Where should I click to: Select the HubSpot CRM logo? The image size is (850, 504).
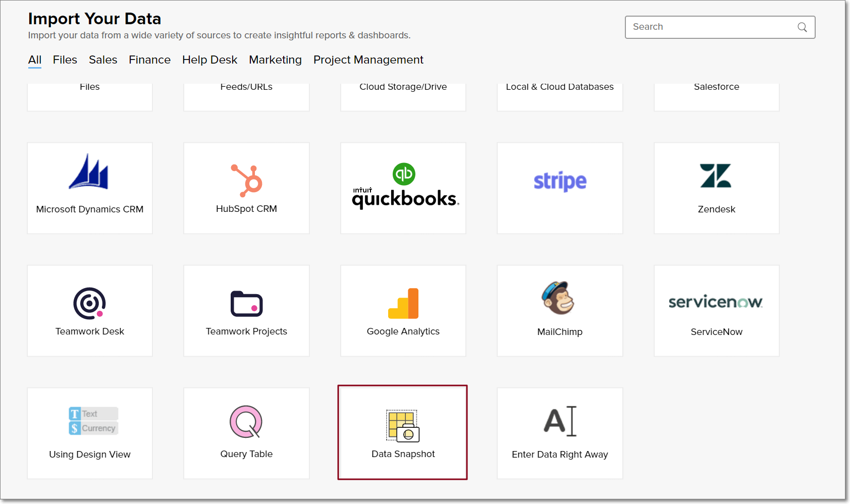tap(246, 181)
